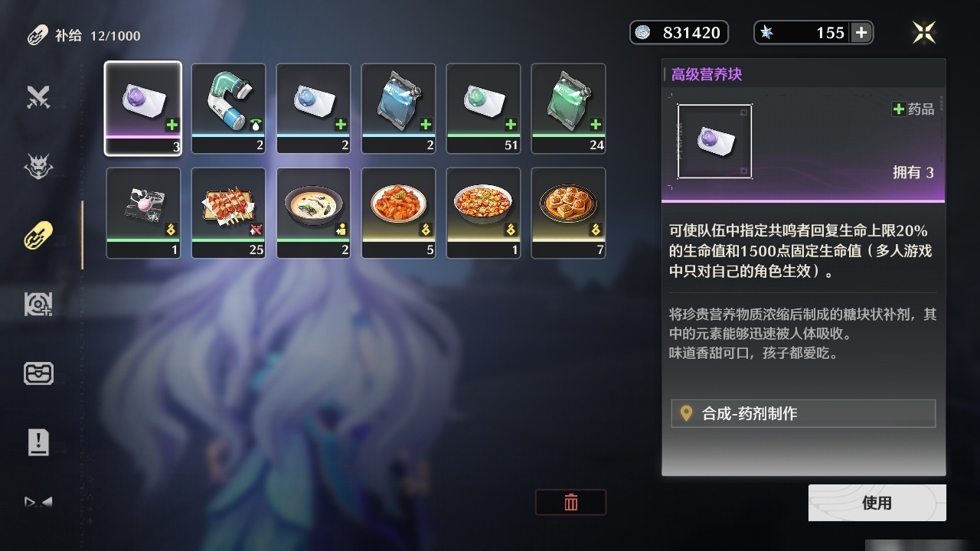Select the blue nutrient block with count 2

pos(313,109)
